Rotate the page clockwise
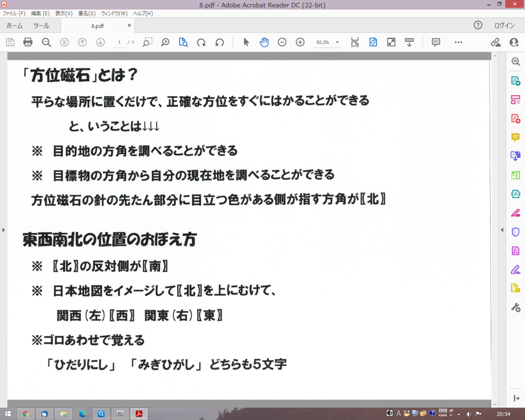The width and height of the screenshot is (525, 420). [201, 42]
